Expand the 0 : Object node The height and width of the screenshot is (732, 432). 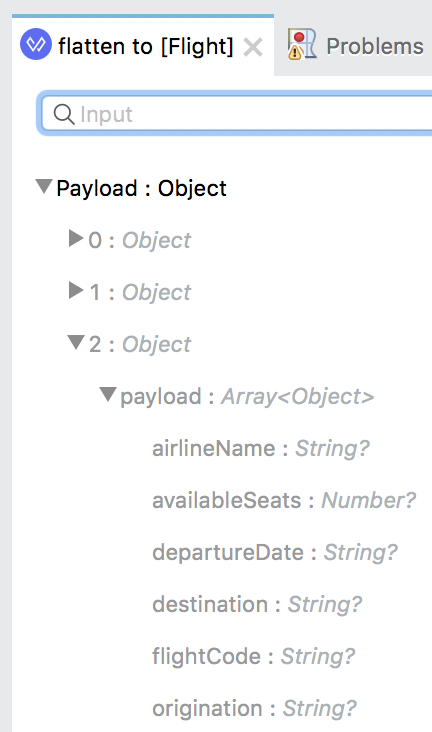pyautogui.click(x=76, y=239)
